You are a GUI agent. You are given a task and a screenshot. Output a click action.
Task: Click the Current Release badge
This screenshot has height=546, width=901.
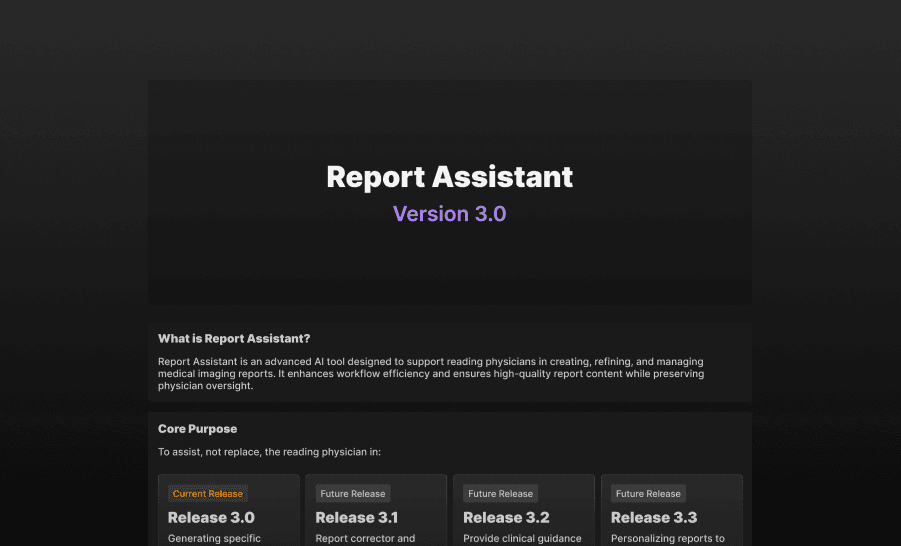207,494
